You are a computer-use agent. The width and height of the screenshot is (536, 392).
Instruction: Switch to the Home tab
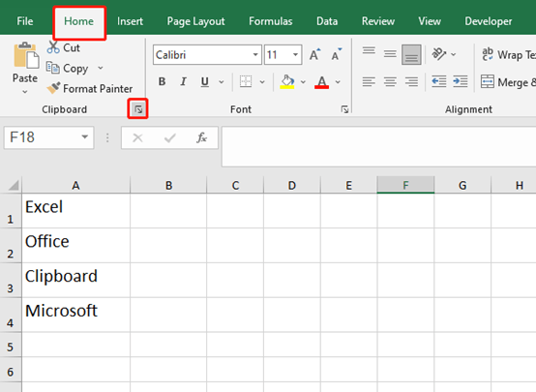[79, 21]
